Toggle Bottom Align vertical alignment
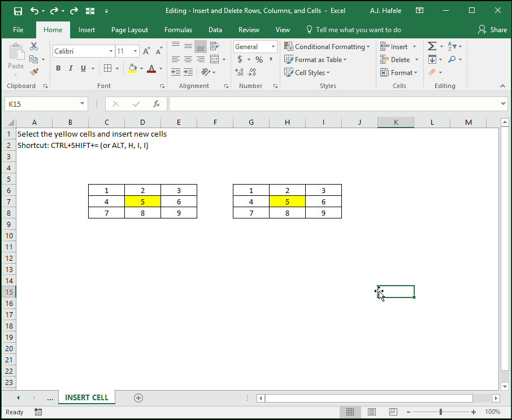 click(x=201, y=46)
